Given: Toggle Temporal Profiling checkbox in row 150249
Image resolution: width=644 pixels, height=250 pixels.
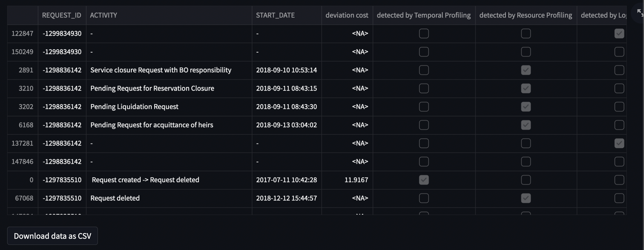Looking at the screenshot, I should [x=424, y=52].
